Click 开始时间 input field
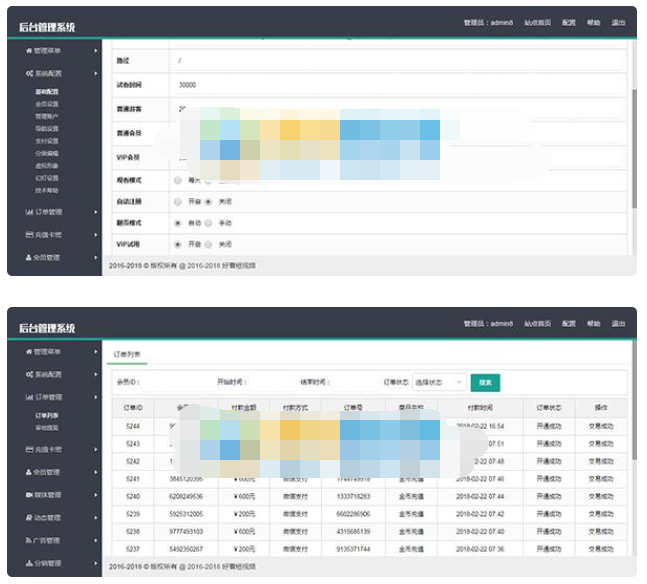 (270, 383)
